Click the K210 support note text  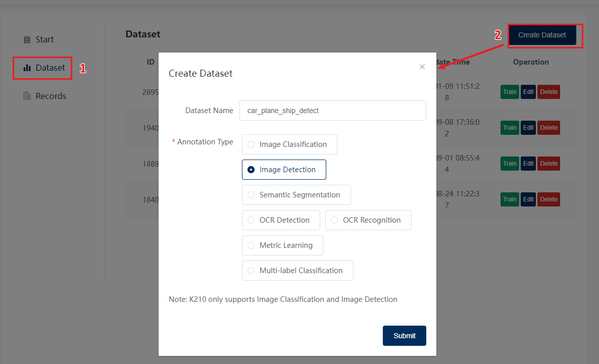pyautogui.click(x=283, y=299)
